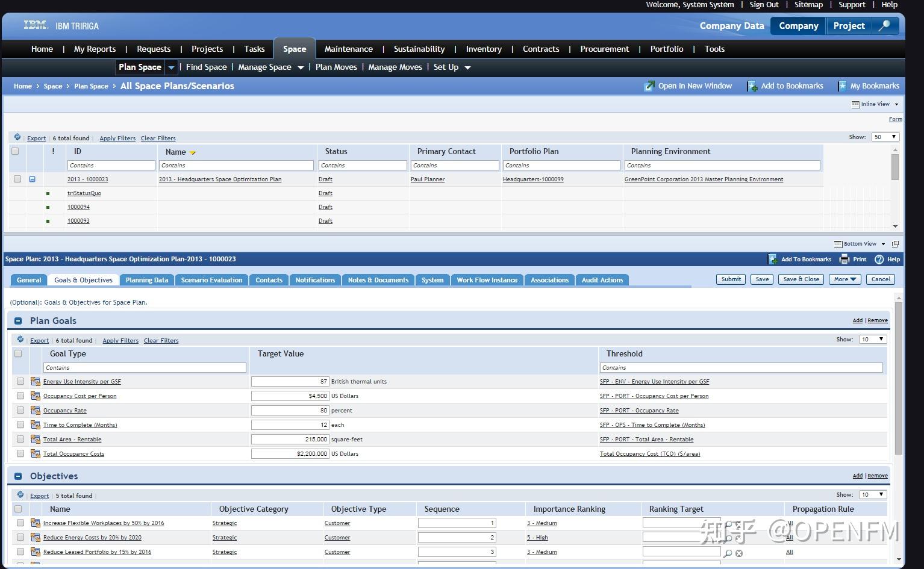Collapse the Plan Goals section
Viewport: 924px width, 569px height.
18,321
